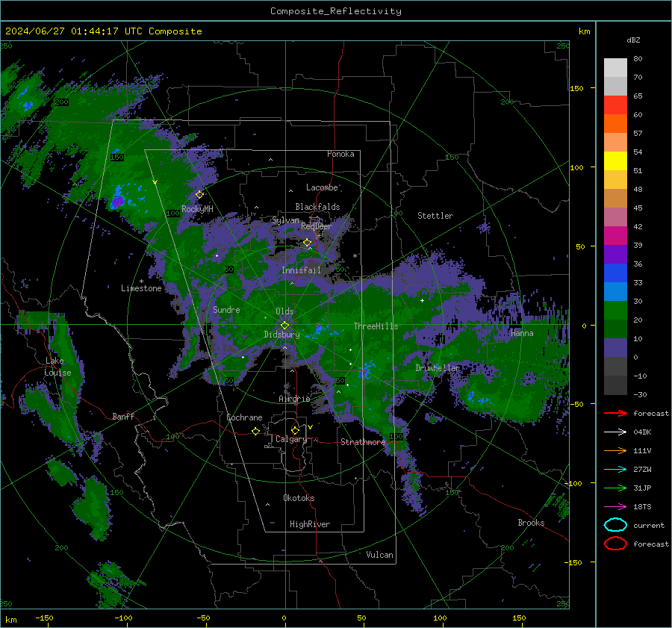
Task: Click the yellow diamond marker below Cochrane
Action: pyautogui.click(x=255, y=432)
